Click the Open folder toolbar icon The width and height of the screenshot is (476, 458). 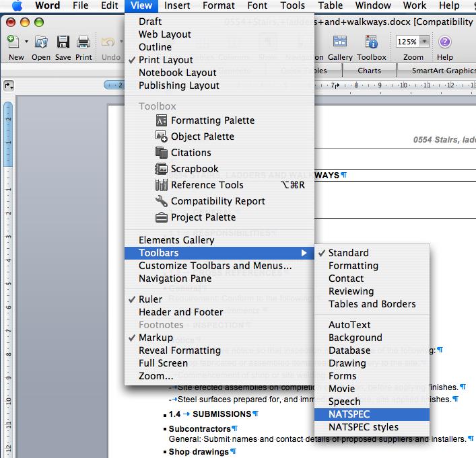tap(41, 43)
